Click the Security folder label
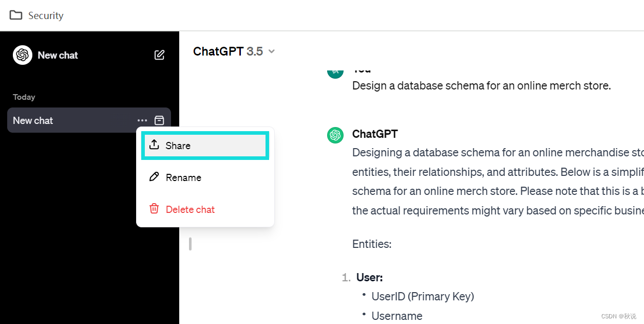This screenshot has width=644, height=324. point(46,15)
